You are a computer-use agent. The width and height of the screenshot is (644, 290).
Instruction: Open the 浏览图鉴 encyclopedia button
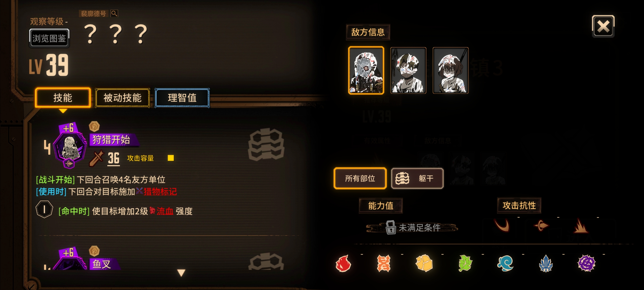(x=49, y=38)
